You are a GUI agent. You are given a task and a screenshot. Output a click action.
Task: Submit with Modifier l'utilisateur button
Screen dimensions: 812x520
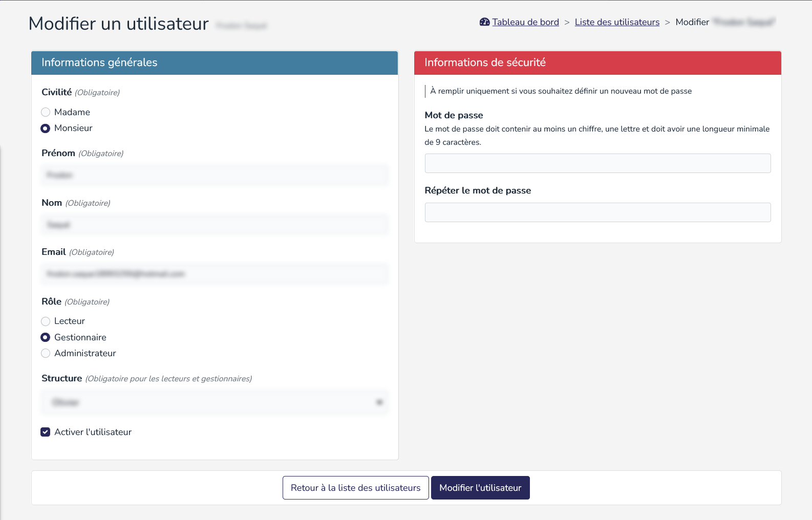point(480,488)
